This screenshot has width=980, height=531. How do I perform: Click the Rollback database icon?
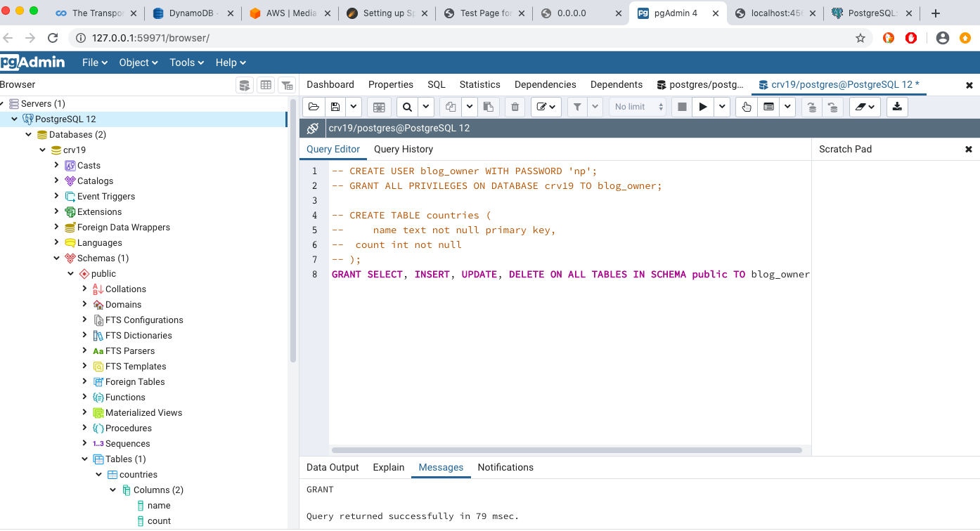coord(832,107)
